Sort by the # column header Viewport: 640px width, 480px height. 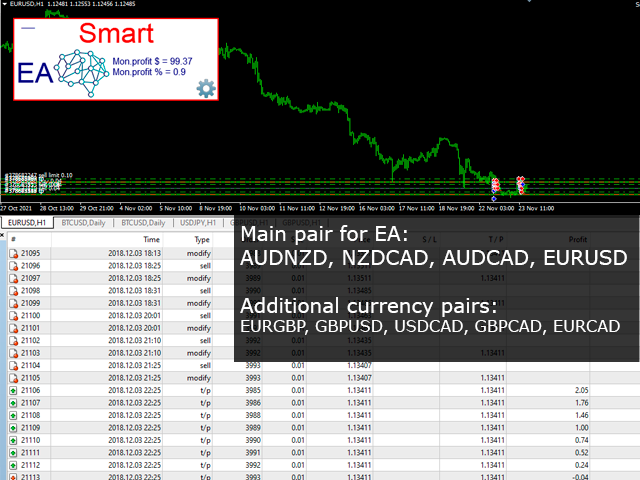click(13, 240)
